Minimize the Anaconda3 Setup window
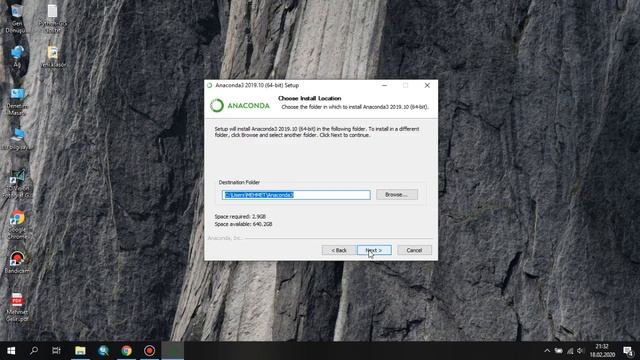640x360 pixels. coord(384,85)
